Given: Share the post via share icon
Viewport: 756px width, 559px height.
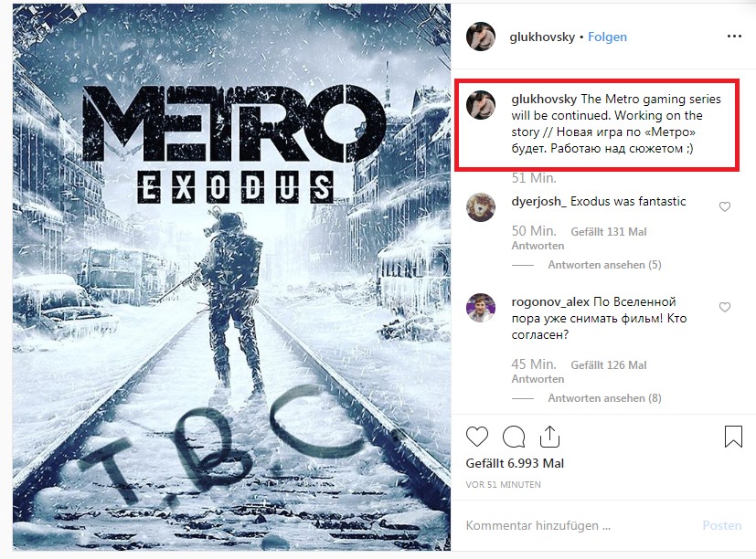Looking at the screenshot, I should [x=549, y=437].
